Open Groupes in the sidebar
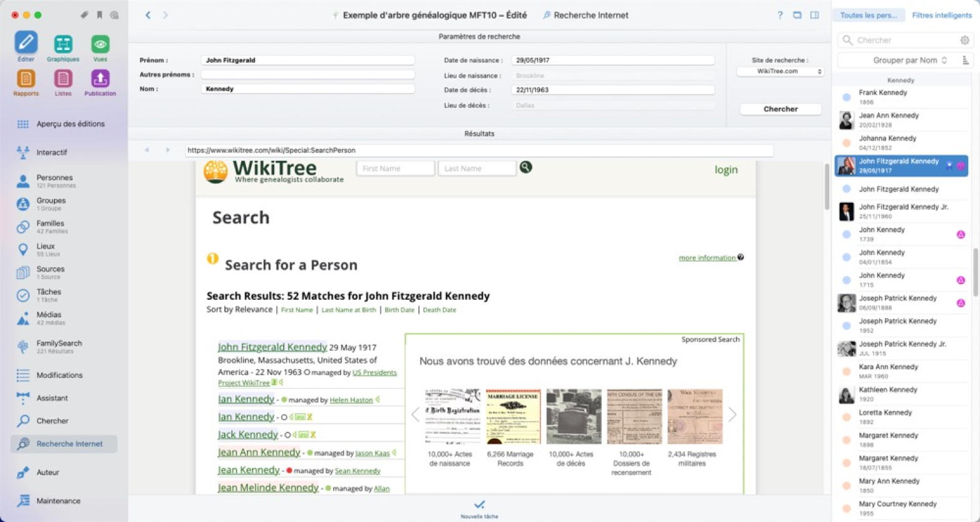980x522 pixels. (x=64, y=204)
